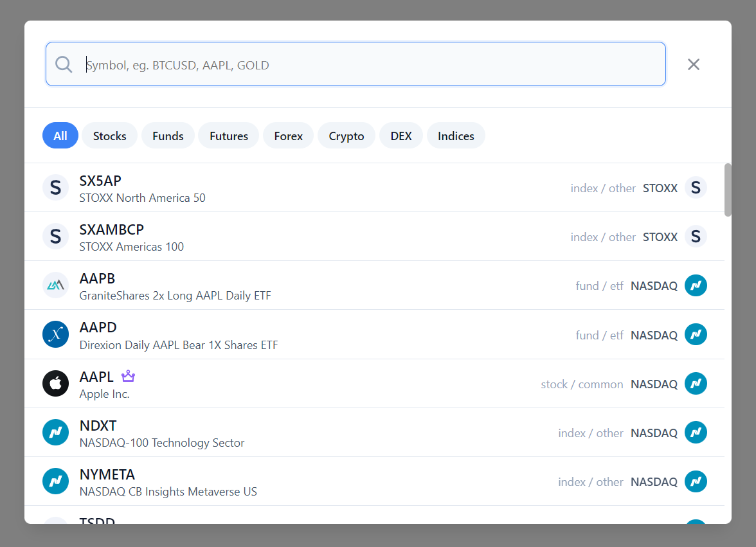Select Direxion Daily AAPL Bear 1X Shares ETF

(x=179, y=345)
